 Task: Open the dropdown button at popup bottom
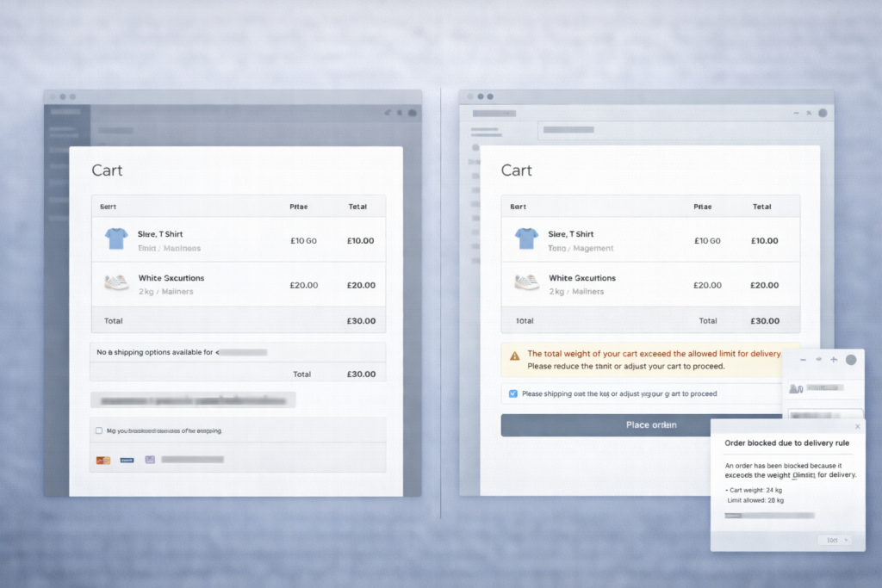click(834, 540)
